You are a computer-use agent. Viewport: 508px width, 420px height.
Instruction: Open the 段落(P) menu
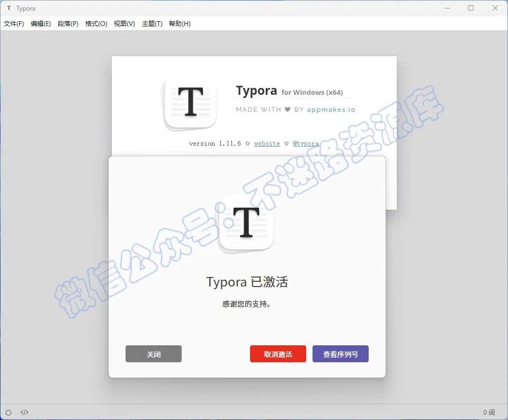coord(68,24)
